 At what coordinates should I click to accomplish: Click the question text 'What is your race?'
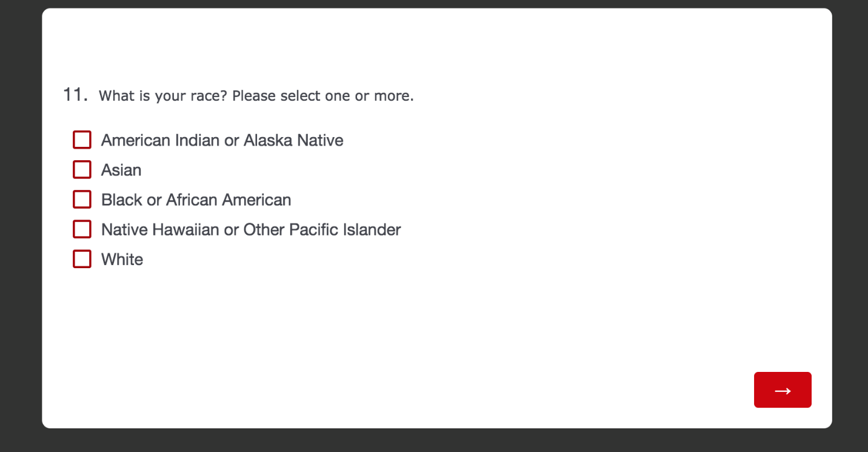pyautogui.click(x=163, y=96)
